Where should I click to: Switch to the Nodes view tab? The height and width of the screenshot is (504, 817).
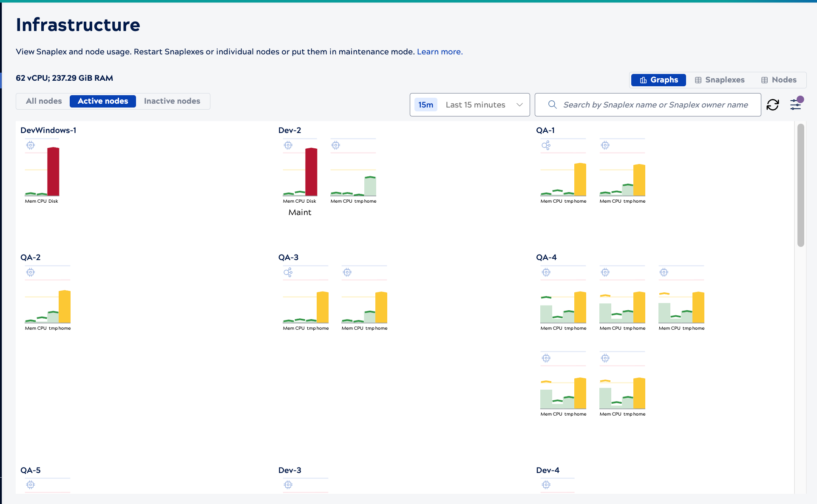click(779, 80)
